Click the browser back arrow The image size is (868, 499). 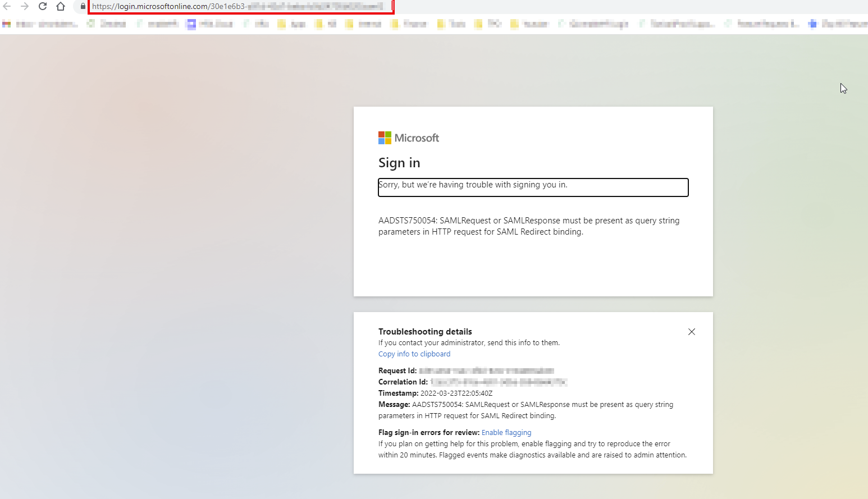pyautogui.click(x=7, y=7)
